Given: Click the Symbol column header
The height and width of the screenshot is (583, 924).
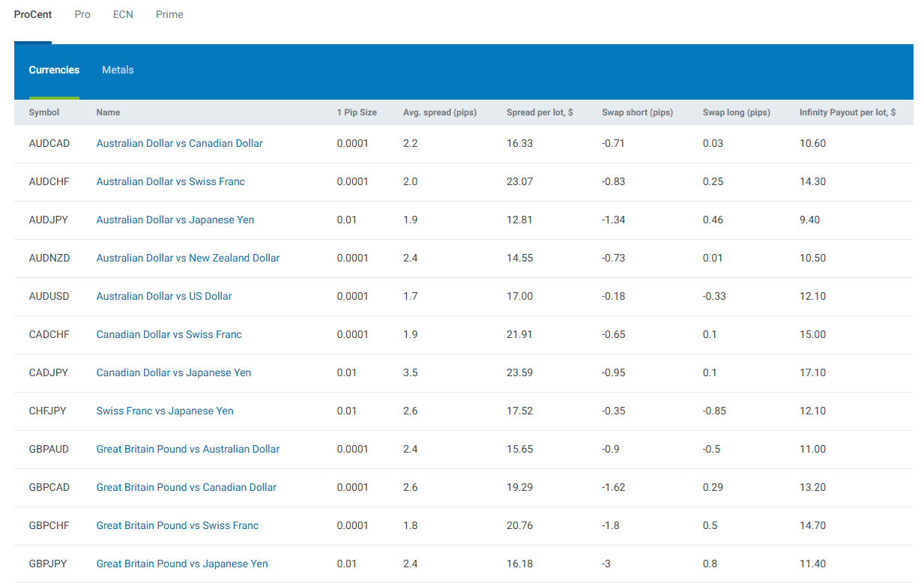Looking at the screenshot, I should coord(43,112).
